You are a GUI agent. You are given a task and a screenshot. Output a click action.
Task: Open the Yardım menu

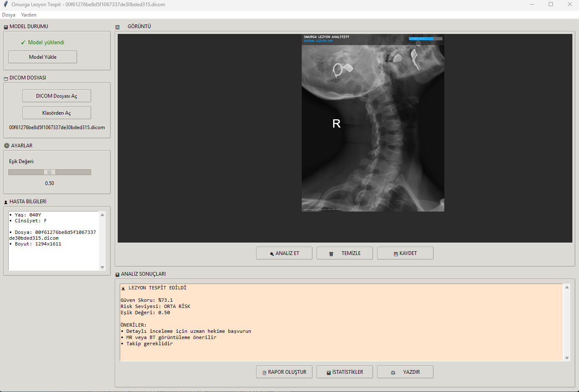coord(29,15)
